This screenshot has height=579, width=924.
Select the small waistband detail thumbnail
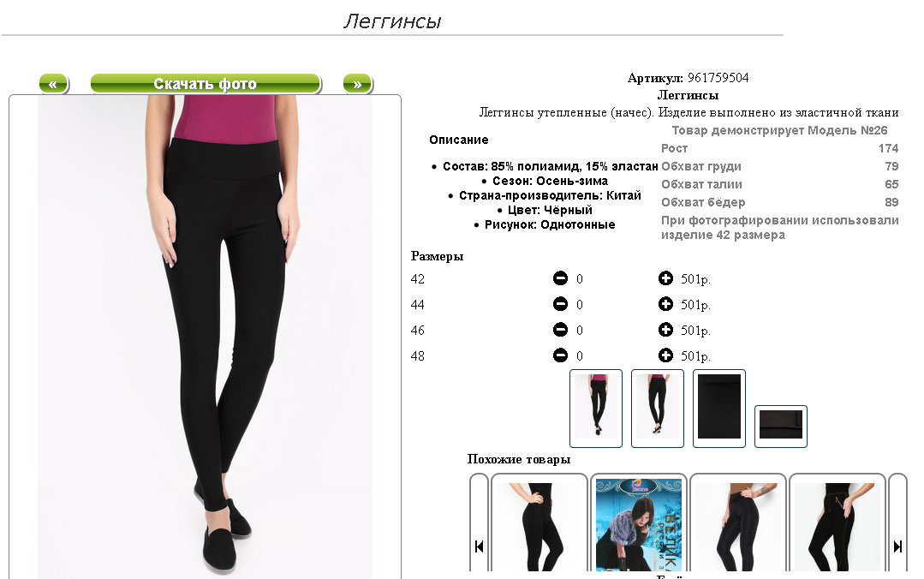click(781, 427)
